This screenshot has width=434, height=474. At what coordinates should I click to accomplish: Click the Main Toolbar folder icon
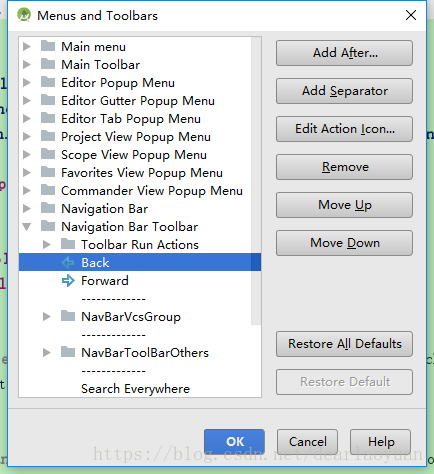pos(48,64)
